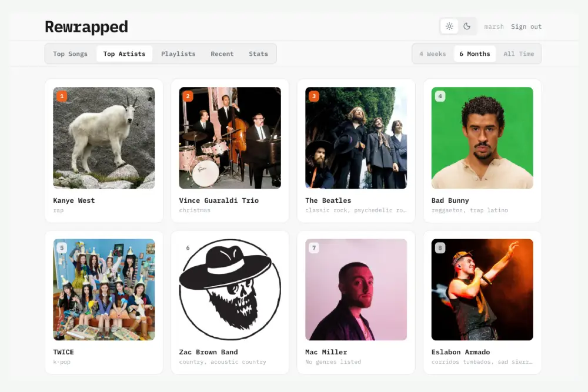Go to the Playlists tab
Screen dimensions: 588x392
point(178,54)
